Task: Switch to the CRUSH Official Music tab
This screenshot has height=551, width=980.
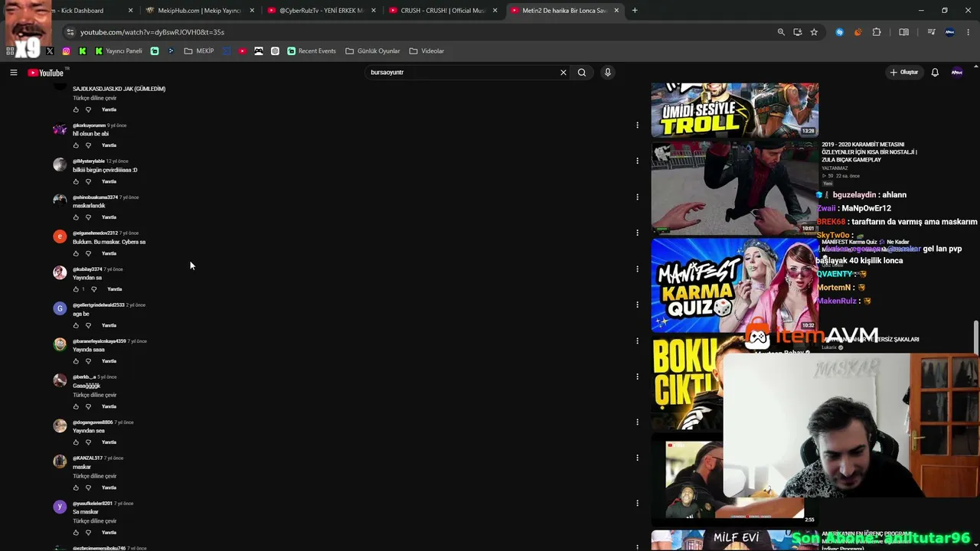Action: coord(443,11)
